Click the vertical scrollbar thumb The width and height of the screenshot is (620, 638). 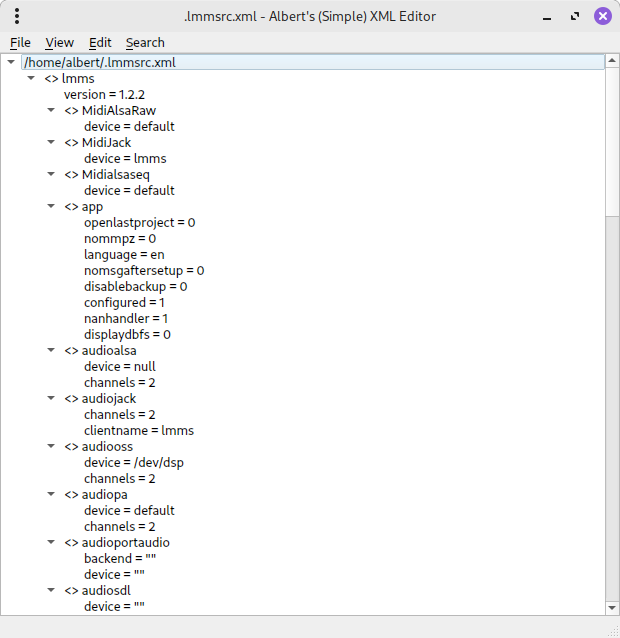612,142
